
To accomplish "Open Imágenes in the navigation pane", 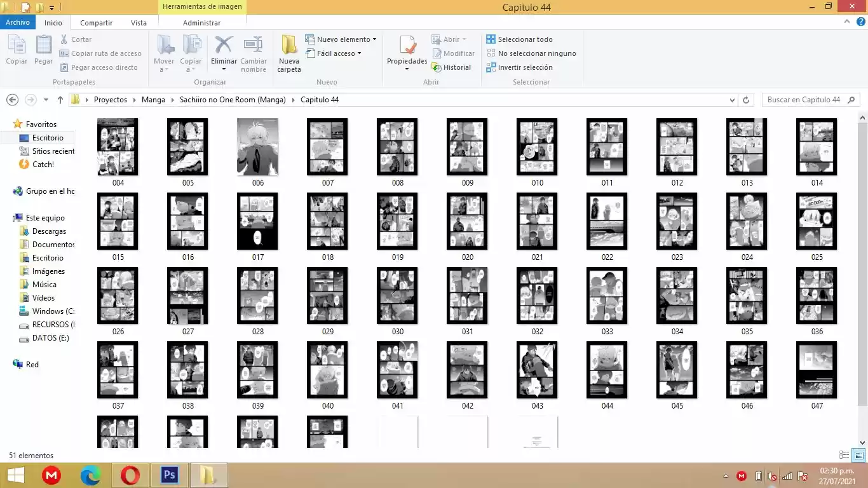I will click(48, 271).
